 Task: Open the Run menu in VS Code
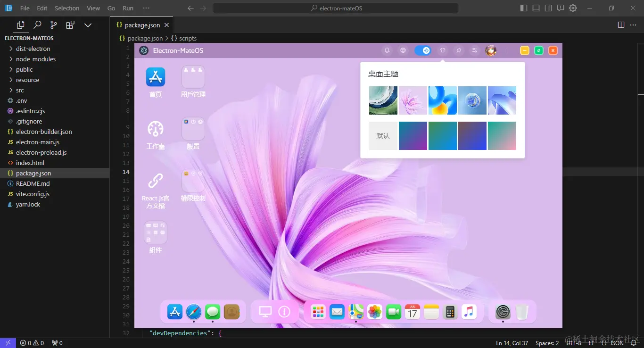pyautogui.click(x=127, y=8)
